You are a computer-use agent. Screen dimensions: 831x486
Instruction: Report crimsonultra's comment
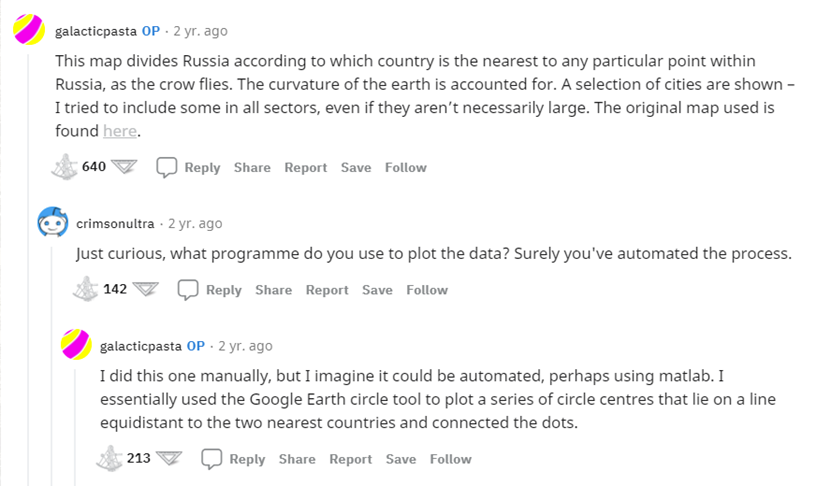coord(327,289)
